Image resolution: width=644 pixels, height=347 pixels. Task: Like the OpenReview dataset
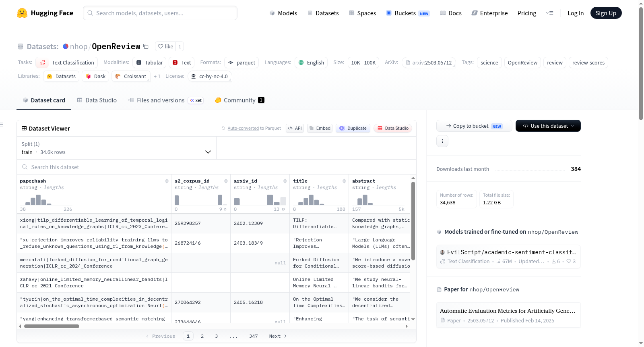coord(165,46)
